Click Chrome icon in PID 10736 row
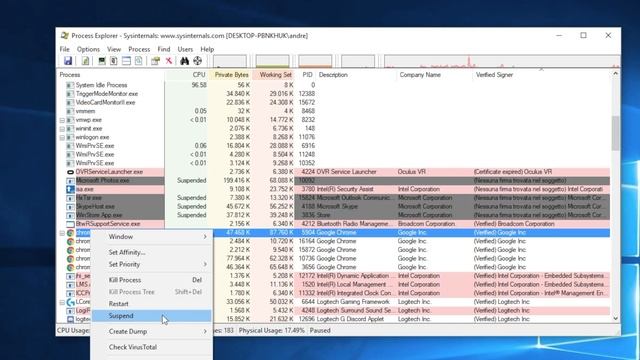Image resolution: width=640 pixels, height=360 pixels. click(x=70, y=259)
